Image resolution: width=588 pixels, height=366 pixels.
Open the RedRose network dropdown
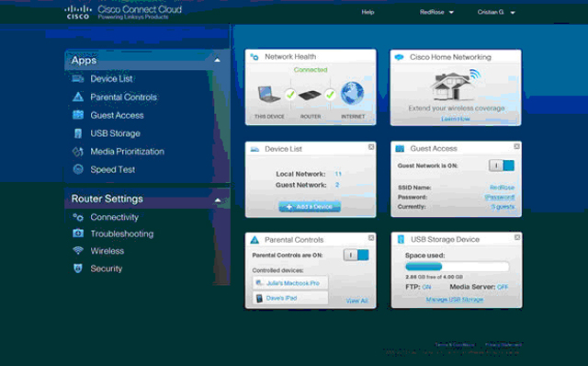tap(436, 12)
